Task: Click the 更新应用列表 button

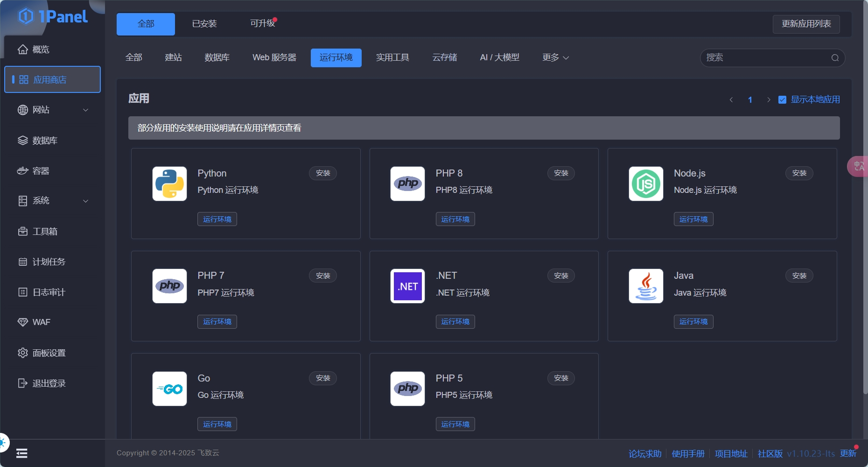Action: tap(806, 24)
